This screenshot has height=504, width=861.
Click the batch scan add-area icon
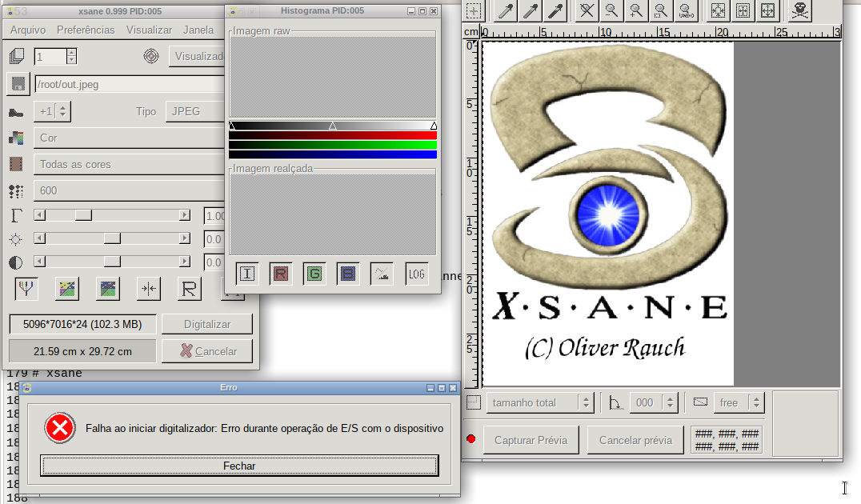tap(474, 10)
